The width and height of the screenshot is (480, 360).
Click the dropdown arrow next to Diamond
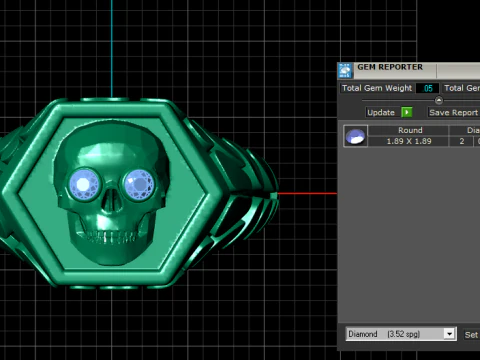pyautogui.click(x=450, y=334)
